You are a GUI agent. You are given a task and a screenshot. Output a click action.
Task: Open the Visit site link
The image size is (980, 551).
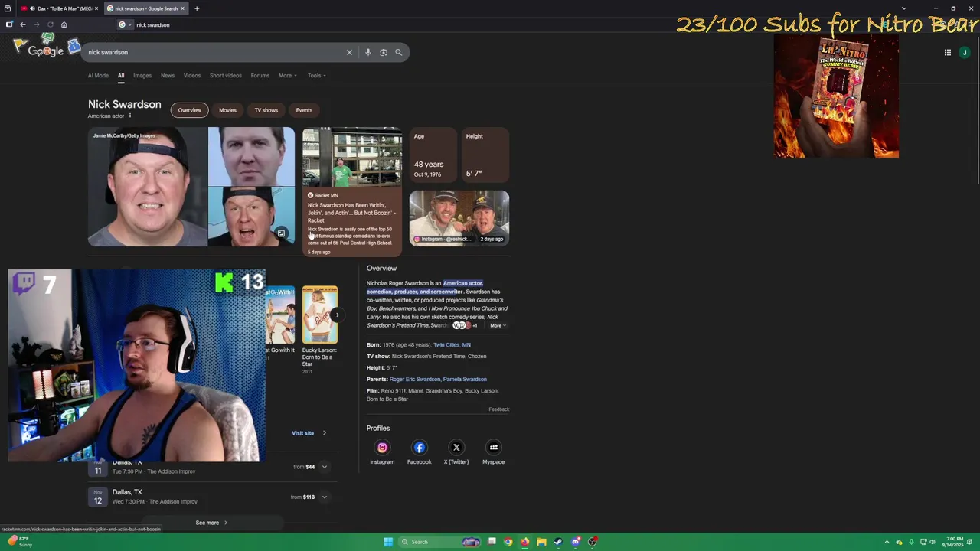309,433
